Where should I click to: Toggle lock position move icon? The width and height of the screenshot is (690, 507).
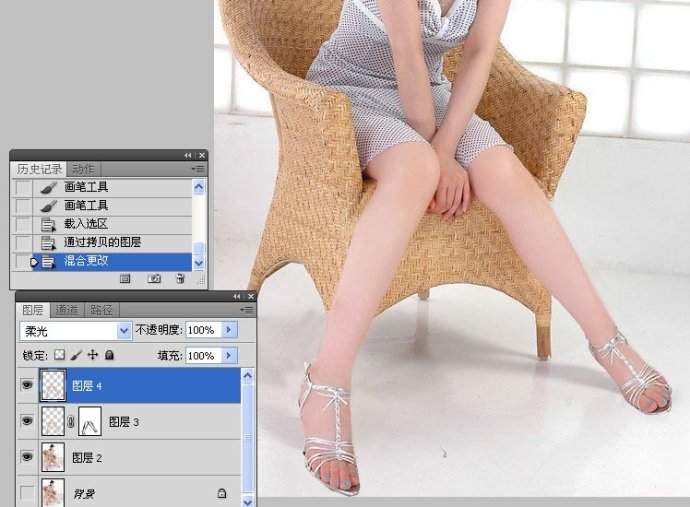click(92, 355)
